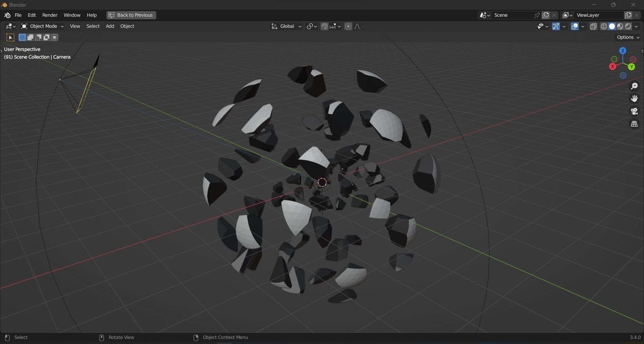The height and width of the screenshot is (344, 644).
Task: Click the scene browse icon
Action: click(485, 15)
